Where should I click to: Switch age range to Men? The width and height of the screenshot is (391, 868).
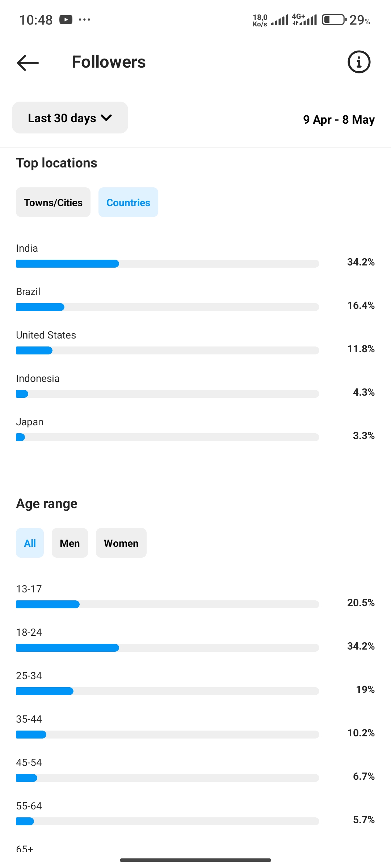pyautogui.click(x=70, y=543)
